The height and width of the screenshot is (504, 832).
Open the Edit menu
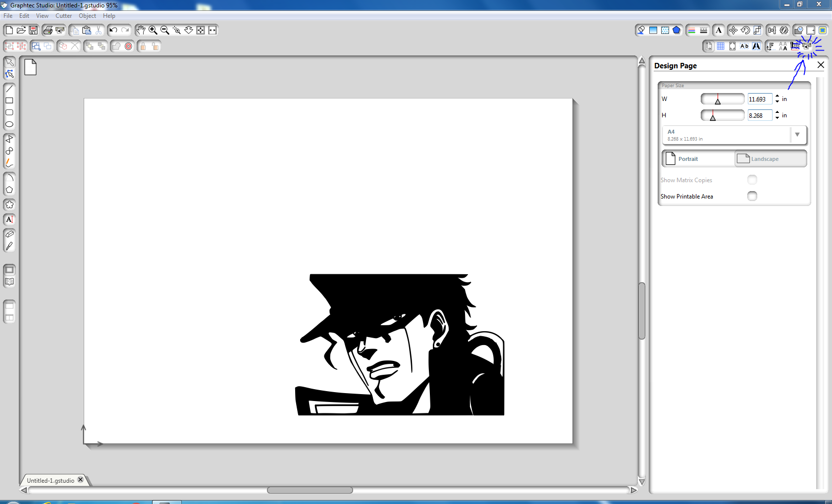[x=24, y=16]
